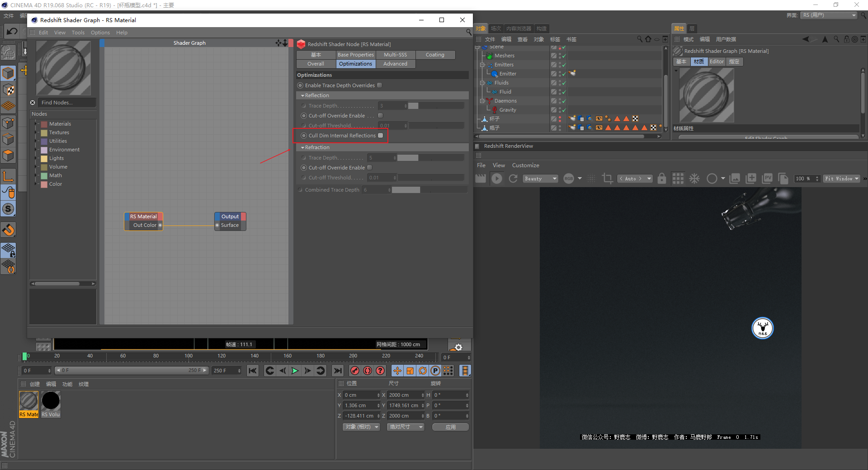
Task: Toggle position keying move icon in timeline
Action: tap(397, 371)
